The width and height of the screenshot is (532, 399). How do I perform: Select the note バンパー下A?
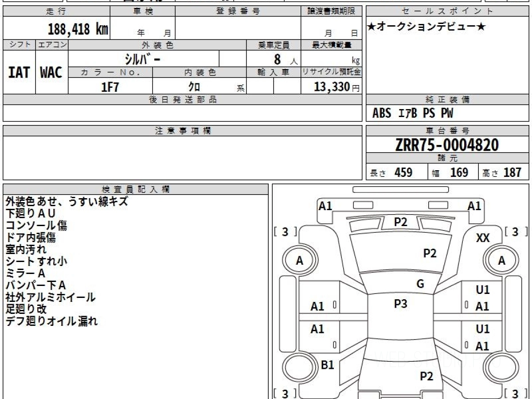click(x=36, y=285)
